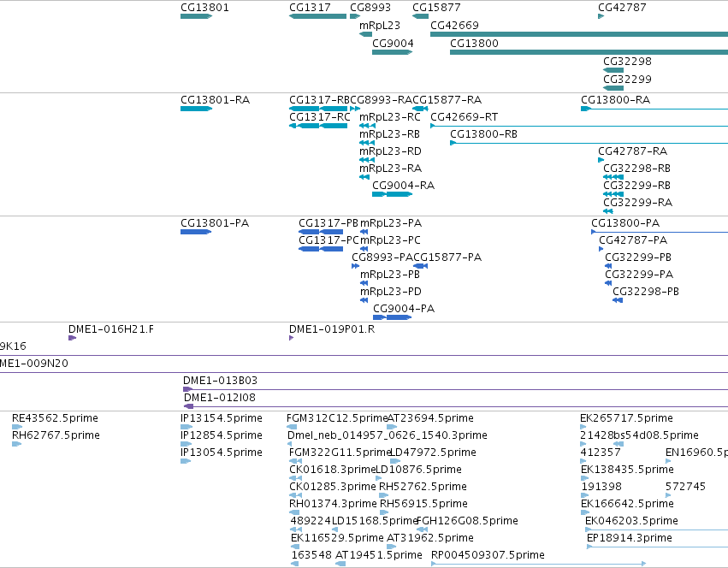
Task: Click the 572745 EST label
Action: click(x=685, y=487)
